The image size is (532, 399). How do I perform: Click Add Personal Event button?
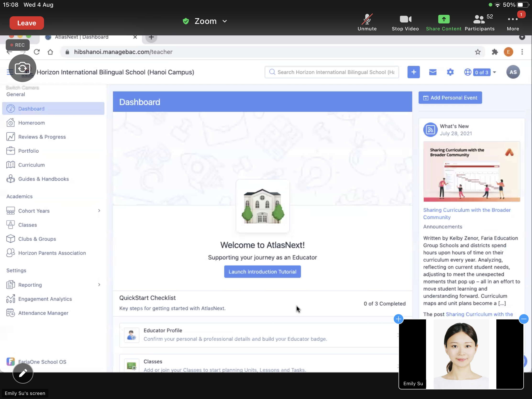click(450, 98)
